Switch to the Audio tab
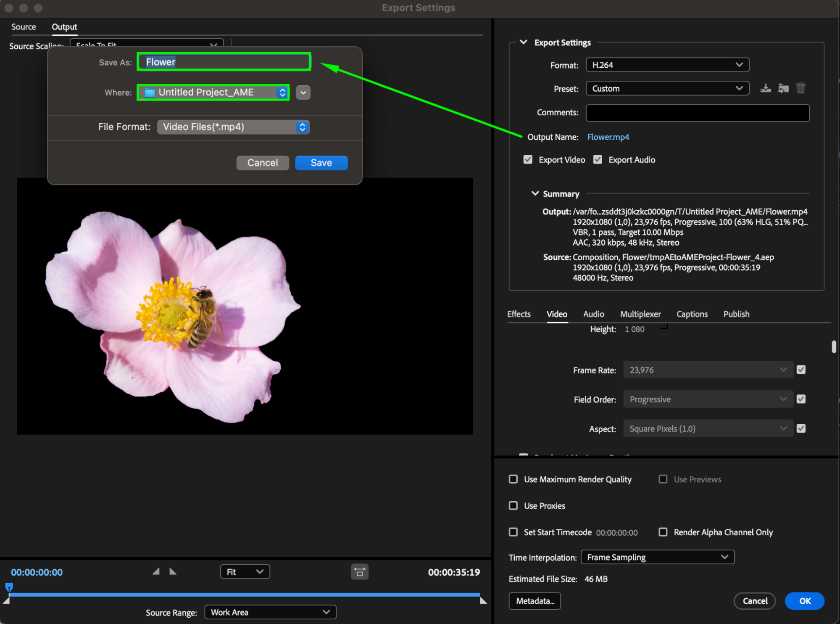 pyautogui.click(x=593, y=314)
